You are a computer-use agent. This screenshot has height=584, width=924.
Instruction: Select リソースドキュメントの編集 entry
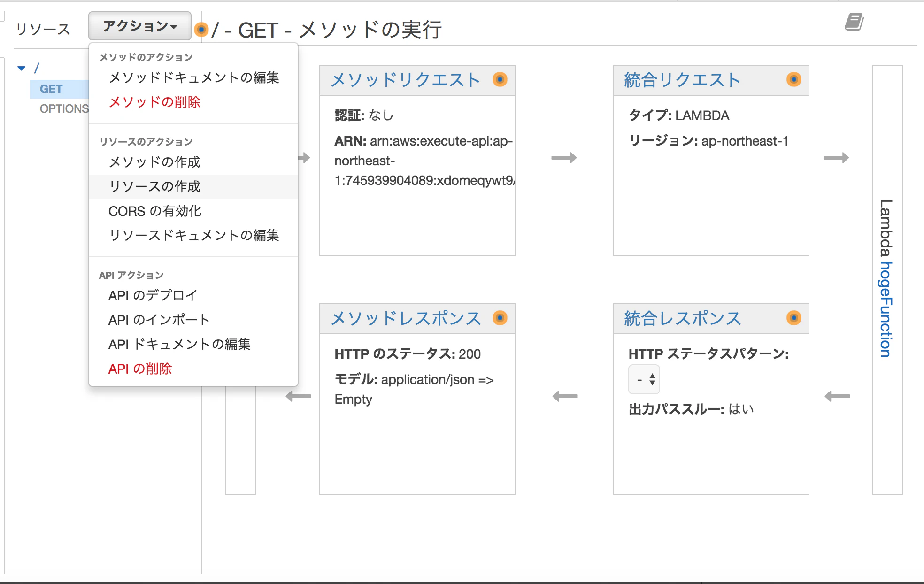click(193, 235)
